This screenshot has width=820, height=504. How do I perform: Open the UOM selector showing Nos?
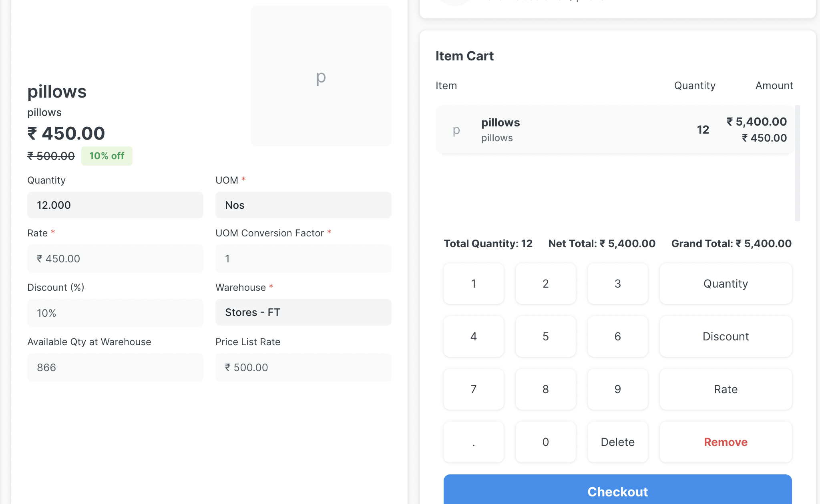click(x=303, y=205)
